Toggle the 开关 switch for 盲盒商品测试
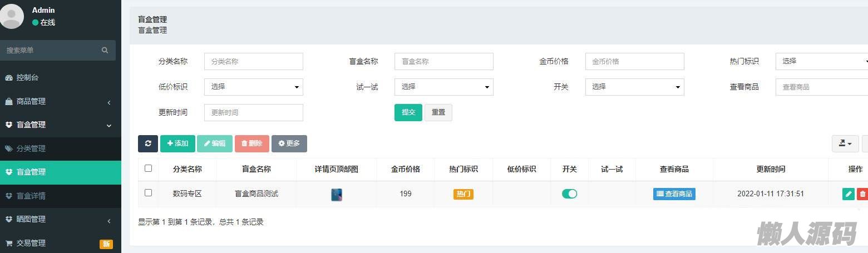Image resolution: width=868 pixels, height=253 pixels. (x=569, y=194)
